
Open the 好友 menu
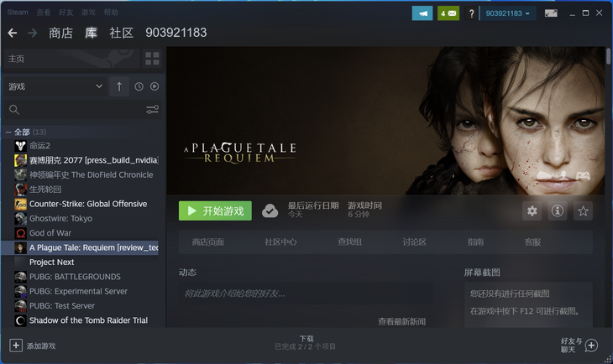[x=66, y=13]
